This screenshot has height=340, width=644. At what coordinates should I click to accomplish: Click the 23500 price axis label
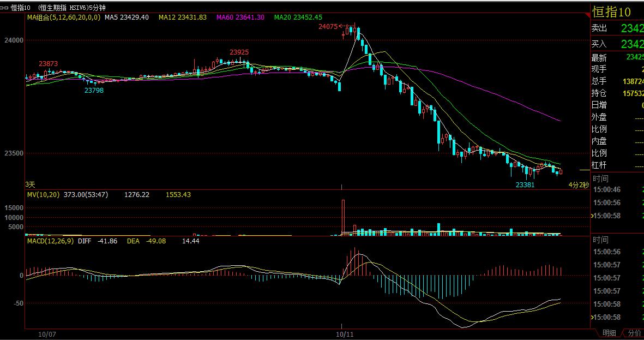[x=14, y=153]
